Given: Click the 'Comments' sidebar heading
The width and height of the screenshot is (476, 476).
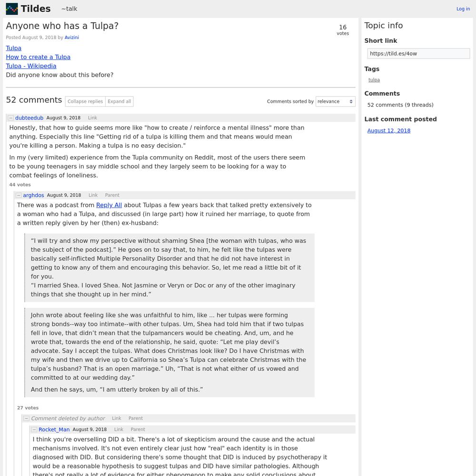Looking at the screenshot, I should point(382,93).
